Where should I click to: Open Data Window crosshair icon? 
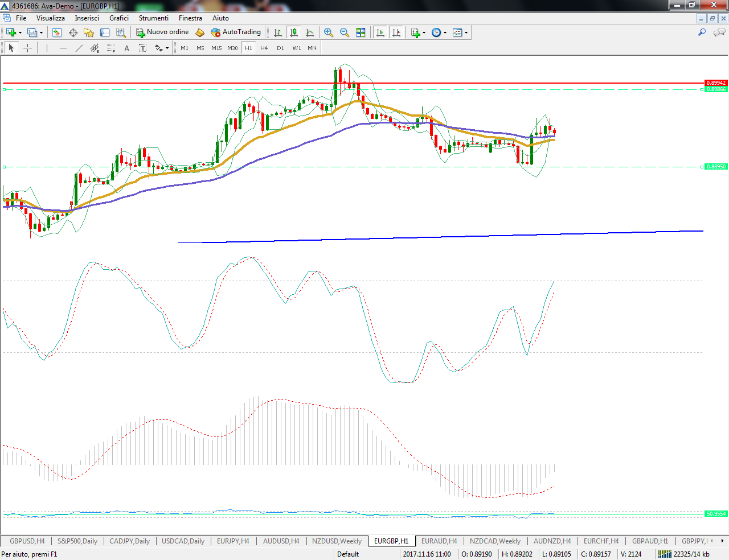point(73,32)
